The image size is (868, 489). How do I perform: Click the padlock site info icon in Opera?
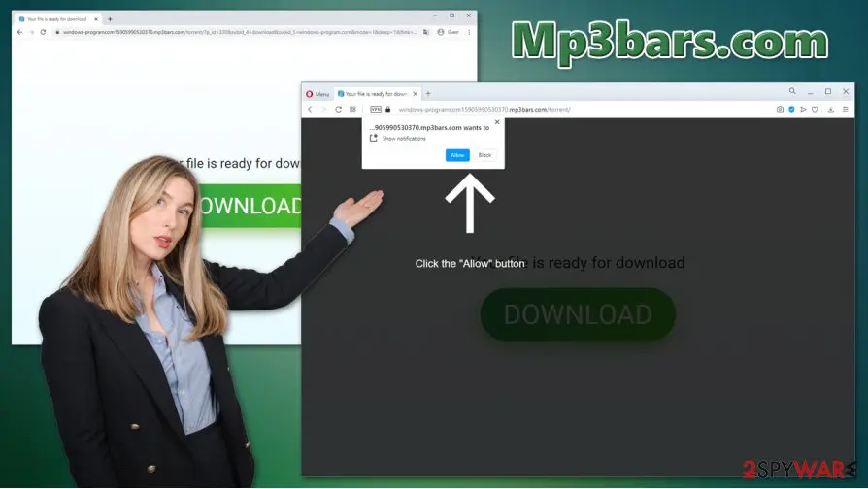pyautogui.click(x=388, y=110)
